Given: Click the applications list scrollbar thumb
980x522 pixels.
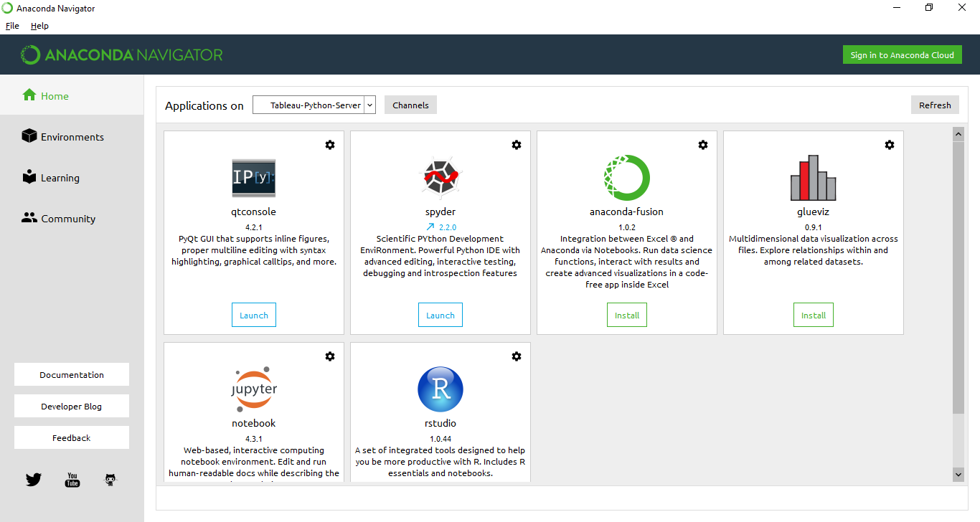Looking at the screenshot, I should pyautogui.click(x=958, y=277).
